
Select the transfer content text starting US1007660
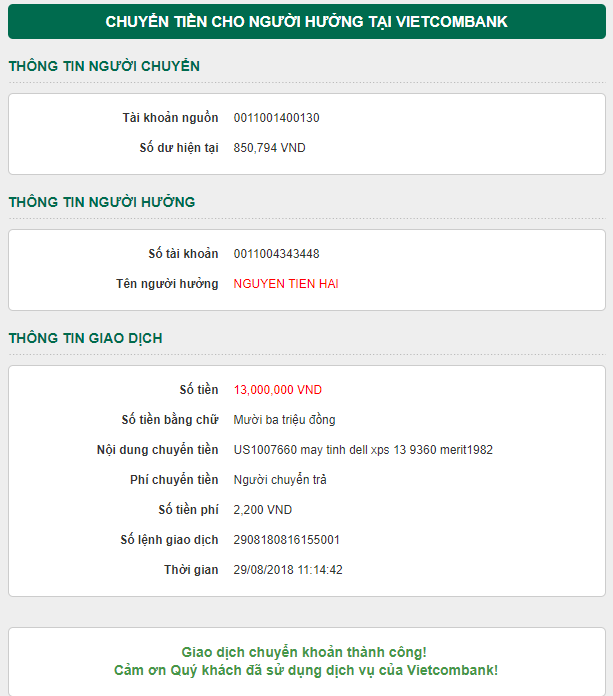[x=363, y=450]
